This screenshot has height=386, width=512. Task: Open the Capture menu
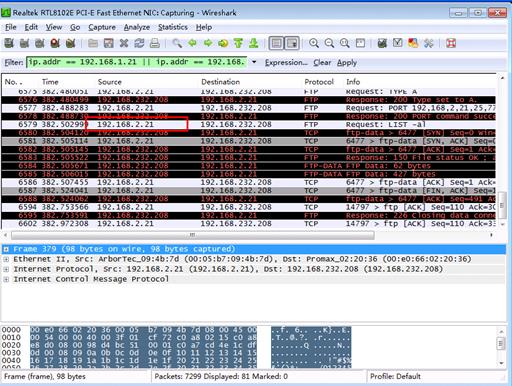pyautogui.click(x=102, y=27)
